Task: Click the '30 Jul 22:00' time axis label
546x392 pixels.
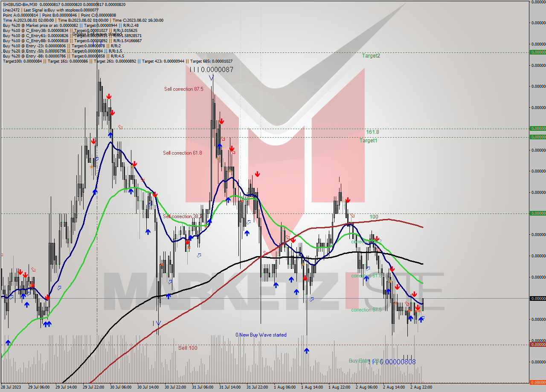Action: [175, 387]
